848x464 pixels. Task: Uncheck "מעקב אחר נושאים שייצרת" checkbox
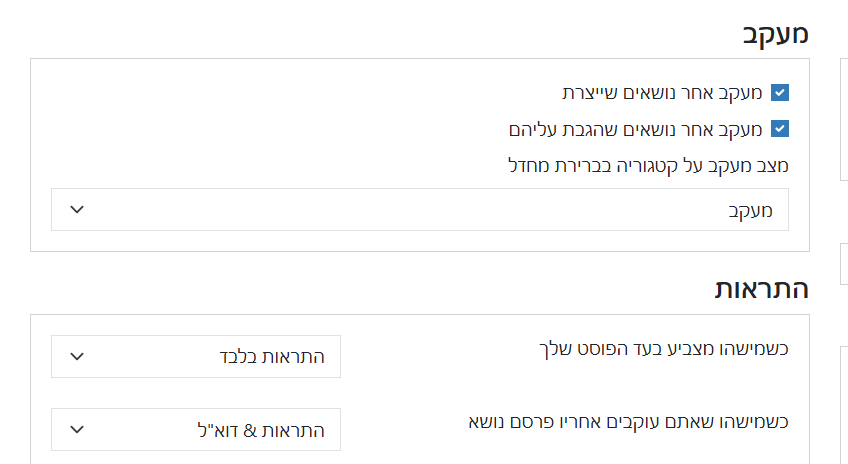point(780,93)
